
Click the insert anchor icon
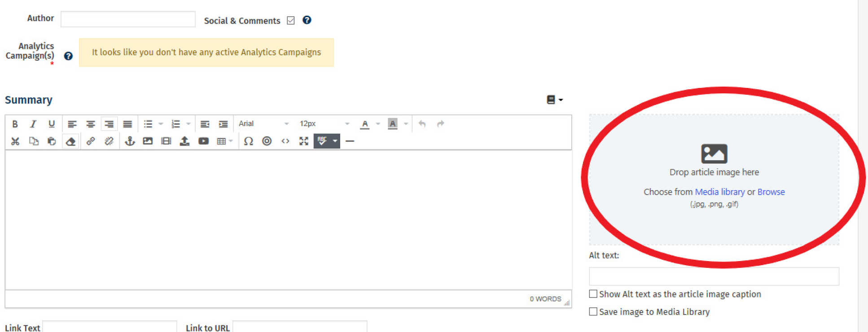tap(130, 141)
